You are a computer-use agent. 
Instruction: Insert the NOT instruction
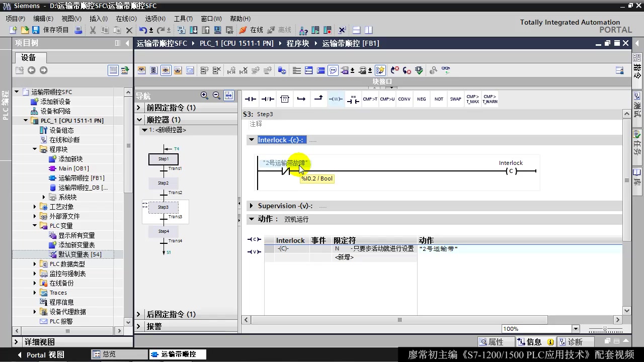pyautogui.click(x=439, y=99)
